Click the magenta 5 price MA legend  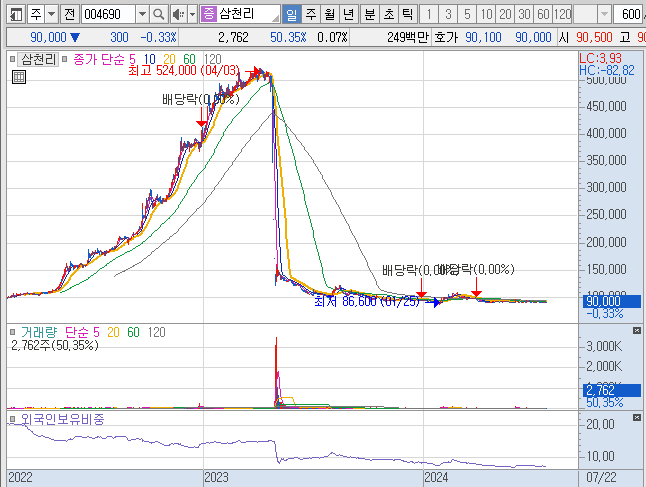[132, 59]
